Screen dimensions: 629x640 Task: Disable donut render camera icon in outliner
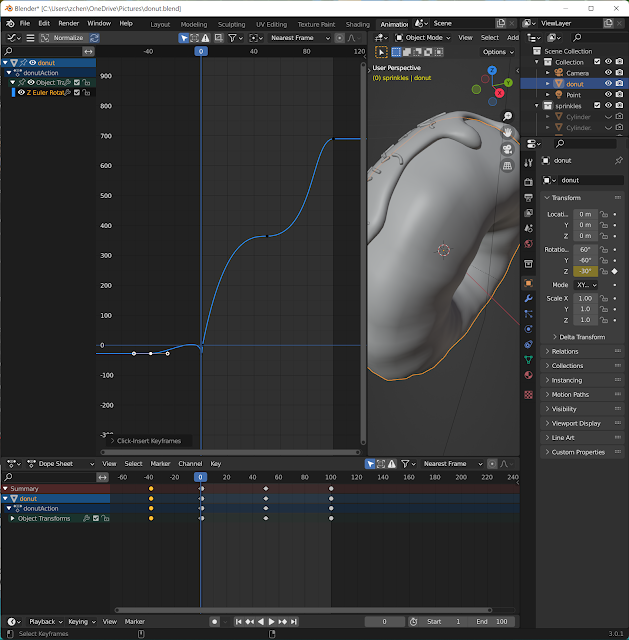[x=619, y=83]
